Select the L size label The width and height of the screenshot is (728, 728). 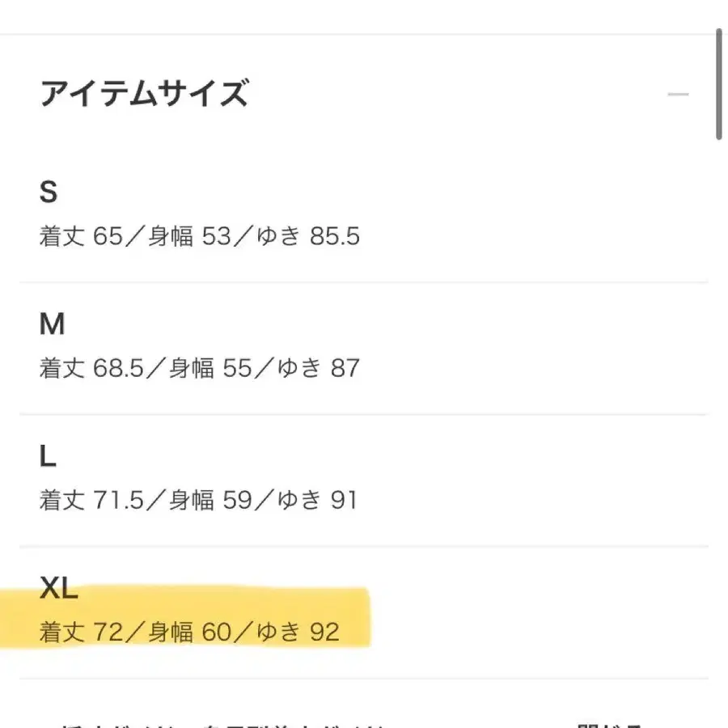[x=49, y=455]
